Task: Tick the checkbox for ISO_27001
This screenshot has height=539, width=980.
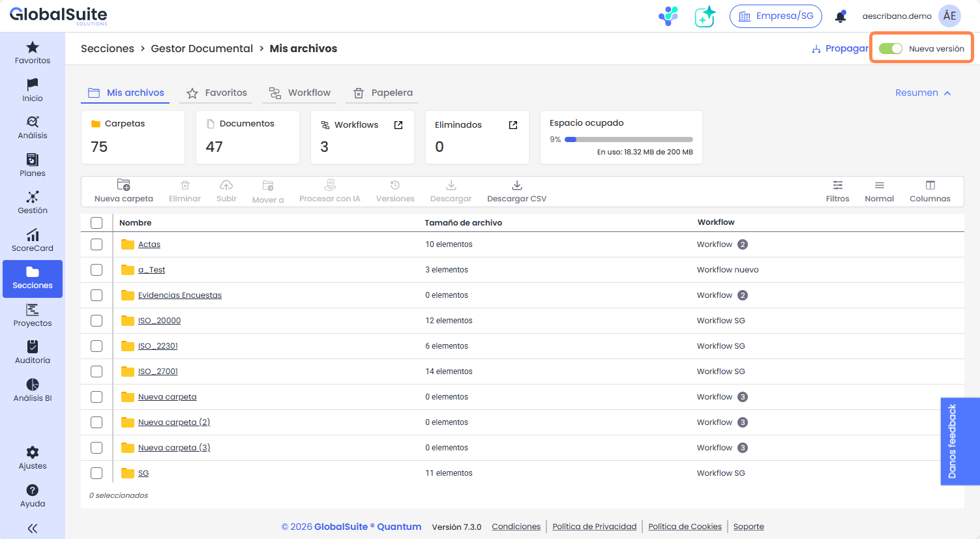Action: click(x=97, y=371)
